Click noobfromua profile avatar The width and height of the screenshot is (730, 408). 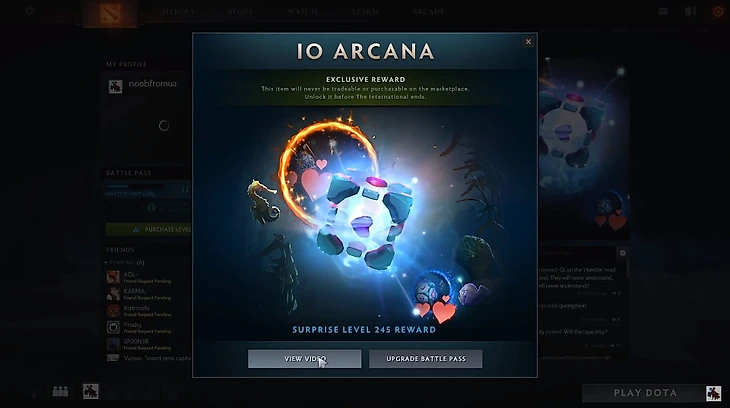point(115,87)
